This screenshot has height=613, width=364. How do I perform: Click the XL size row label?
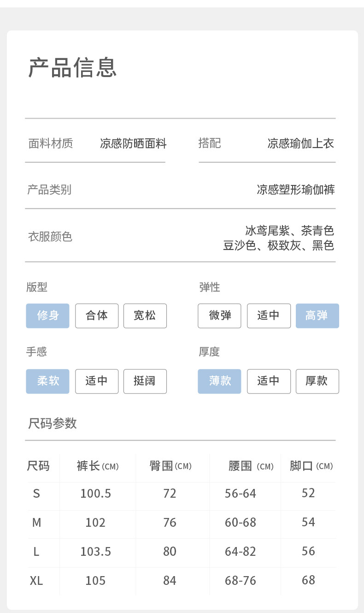36,580
